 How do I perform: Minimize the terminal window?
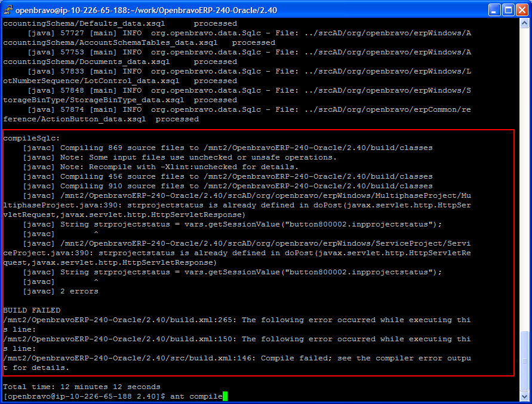coord(494,10)
